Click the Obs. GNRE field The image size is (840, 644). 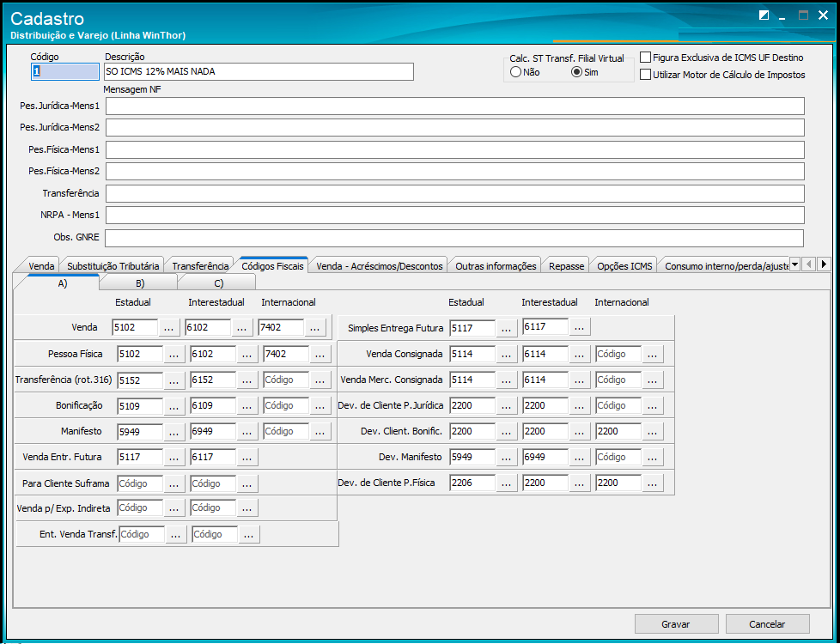tap(455, 238)
